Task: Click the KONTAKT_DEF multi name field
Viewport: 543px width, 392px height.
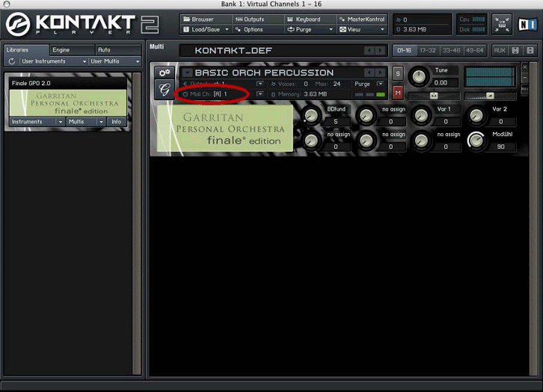Action: [271, 51]
